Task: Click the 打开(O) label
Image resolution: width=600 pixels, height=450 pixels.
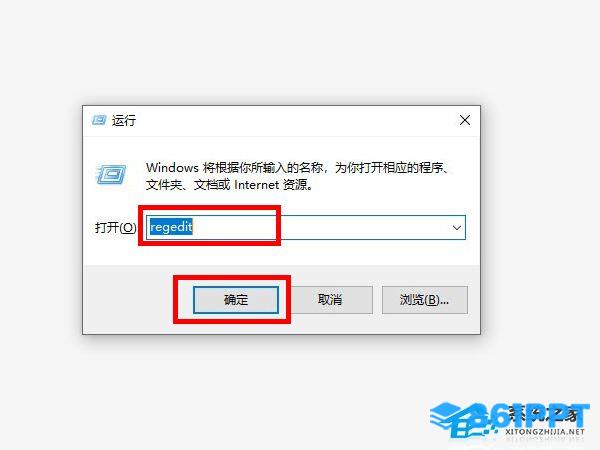Action: click(x=116, y=228)
